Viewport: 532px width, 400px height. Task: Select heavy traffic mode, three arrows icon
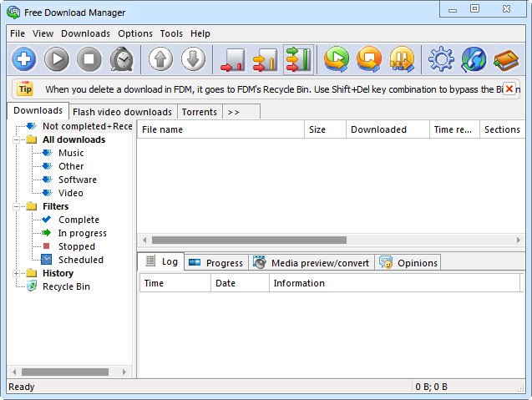point(298,59)
